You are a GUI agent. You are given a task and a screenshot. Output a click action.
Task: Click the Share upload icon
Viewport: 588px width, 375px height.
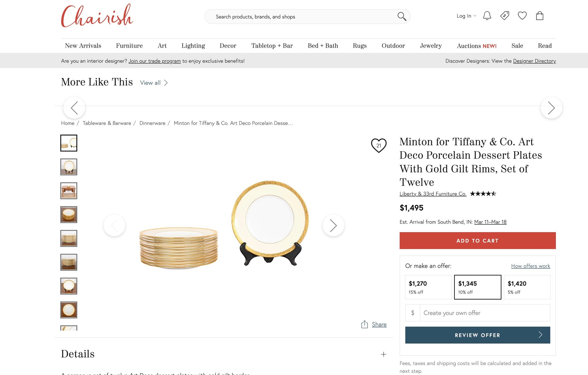tap(365, 324)
